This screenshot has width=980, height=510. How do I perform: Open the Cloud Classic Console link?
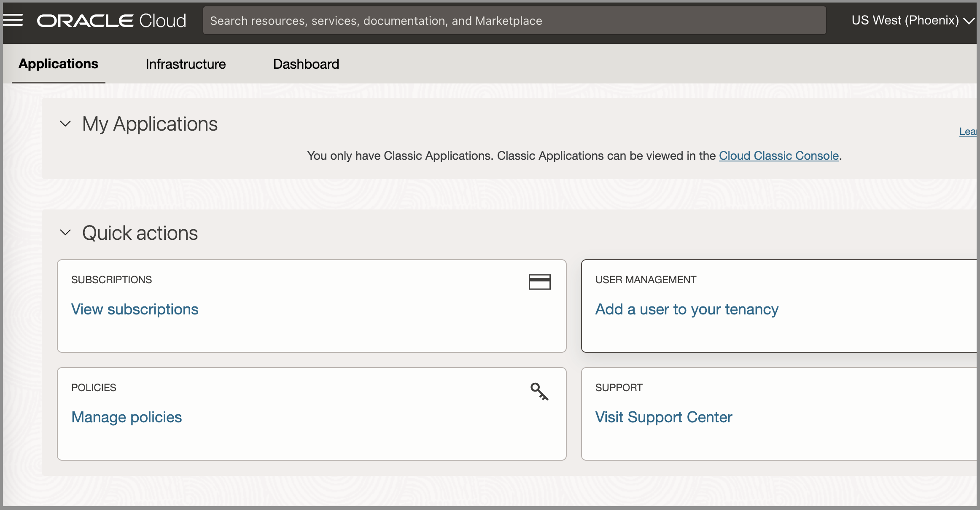778,156
